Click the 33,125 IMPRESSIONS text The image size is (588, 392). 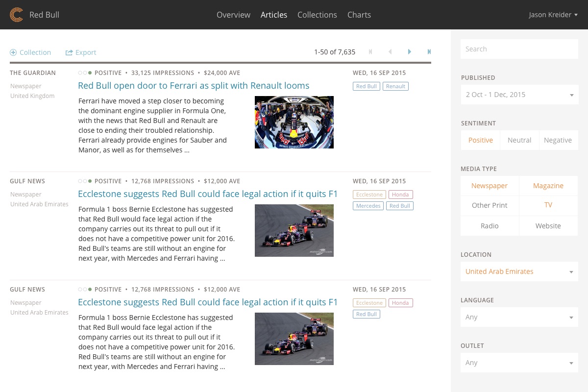tap(163, 73)
